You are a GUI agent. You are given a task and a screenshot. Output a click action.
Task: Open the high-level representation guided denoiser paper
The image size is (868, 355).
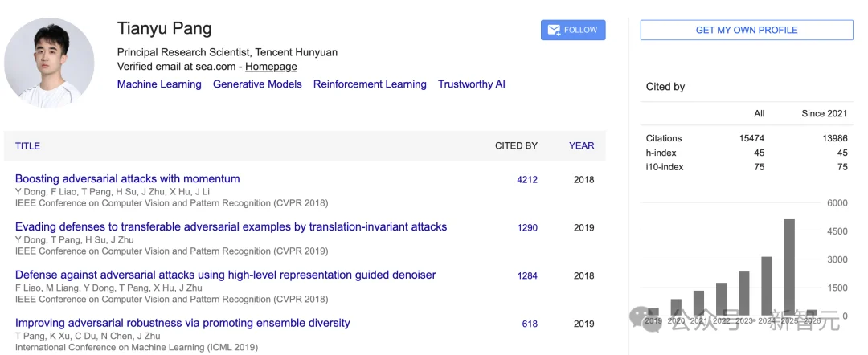(x=225, y=275)
